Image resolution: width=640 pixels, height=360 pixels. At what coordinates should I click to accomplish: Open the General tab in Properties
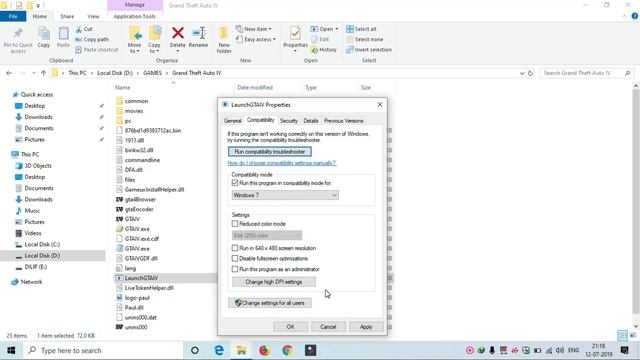(x=233, y=121)
